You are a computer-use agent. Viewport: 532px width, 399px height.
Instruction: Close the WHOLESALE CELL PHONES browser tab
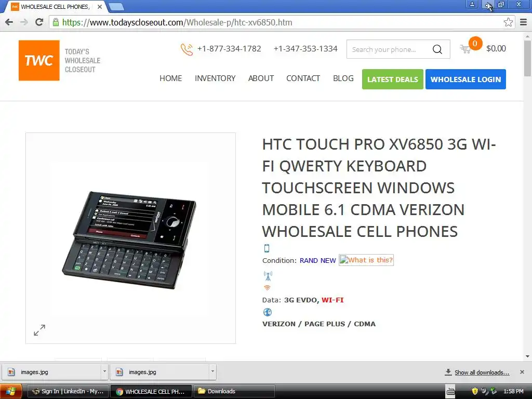coord(100,7)
